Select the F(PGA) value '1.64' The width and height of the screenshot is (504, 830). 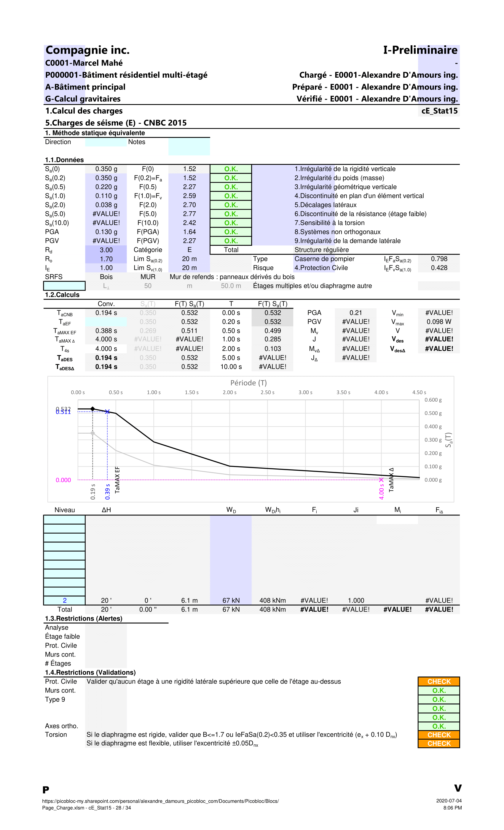(x=189, y=232)
